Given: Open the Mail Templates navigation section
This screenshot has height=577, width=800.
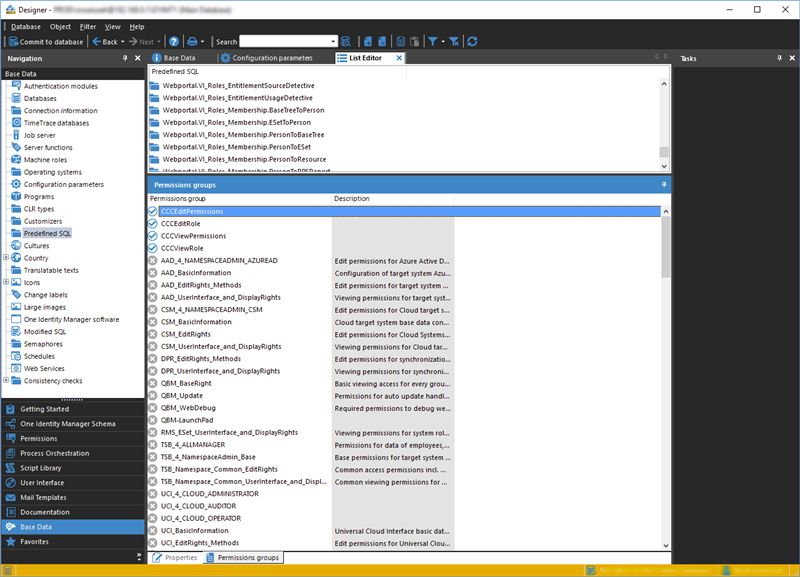Looking at the screenshot, I should 43,497.
